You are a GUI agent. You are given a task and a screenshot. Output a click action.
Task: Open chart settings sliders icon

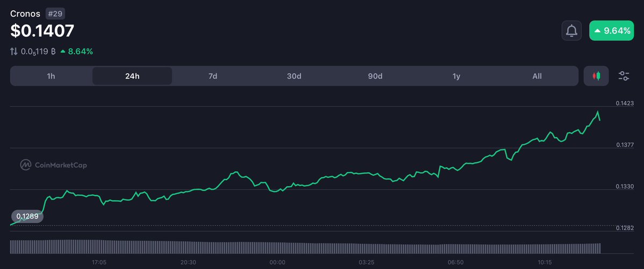point(624,76)
